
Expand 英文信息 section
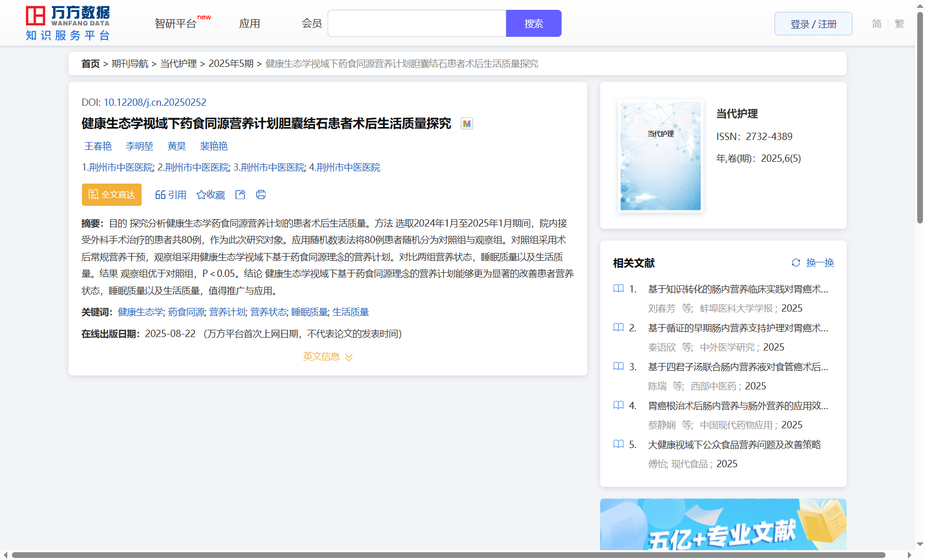point(327,357)
